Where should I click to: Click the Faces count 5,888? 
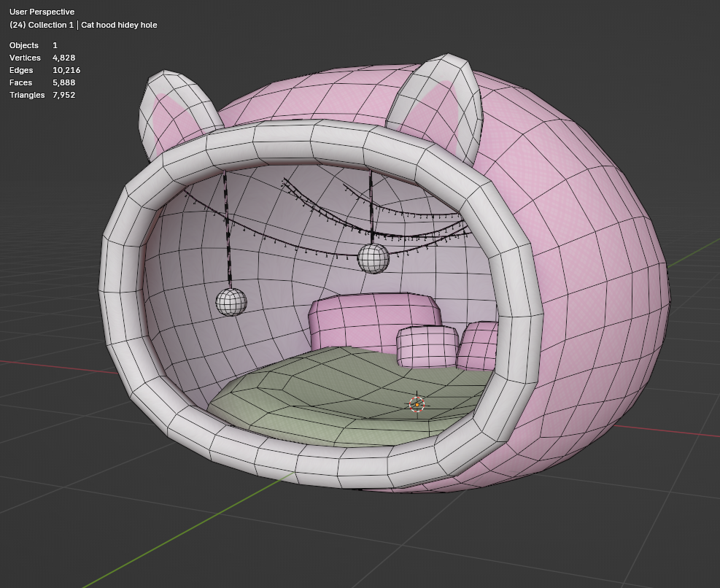click(63, 82)
